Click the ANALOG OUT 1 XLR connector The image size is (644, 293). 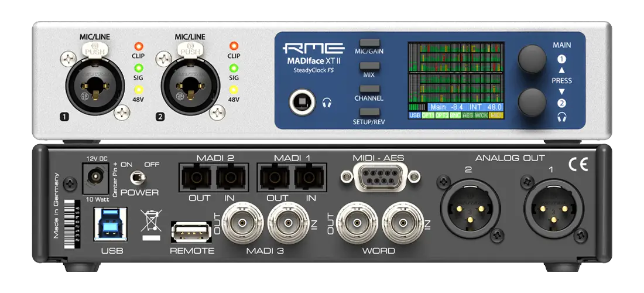[x=554, y=209]
